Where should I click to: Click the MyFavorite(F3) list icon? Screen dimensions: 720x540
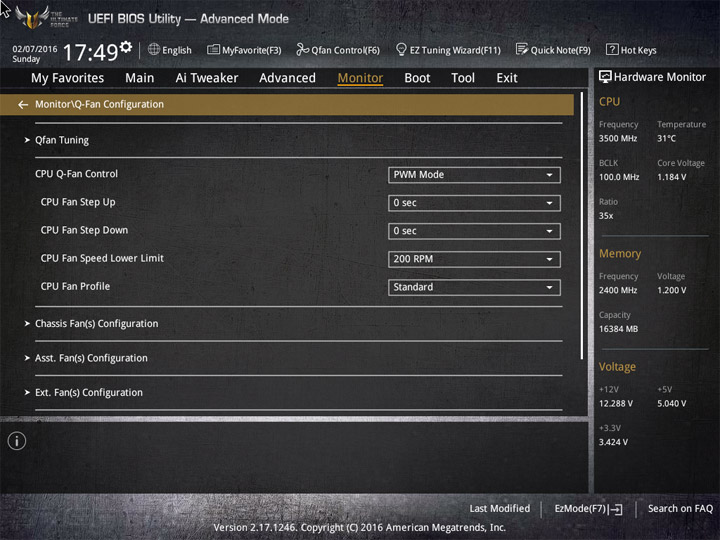point(213,49)
